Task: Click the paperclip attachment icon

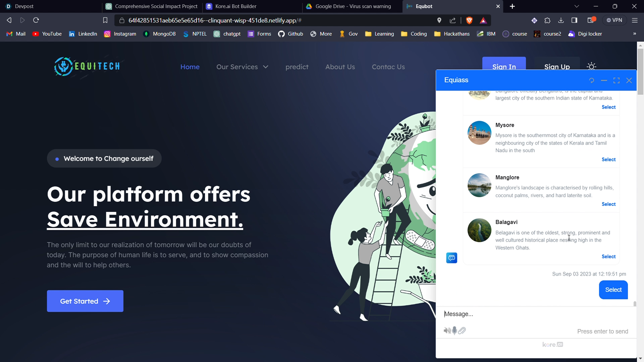Action: click(462, 331)
